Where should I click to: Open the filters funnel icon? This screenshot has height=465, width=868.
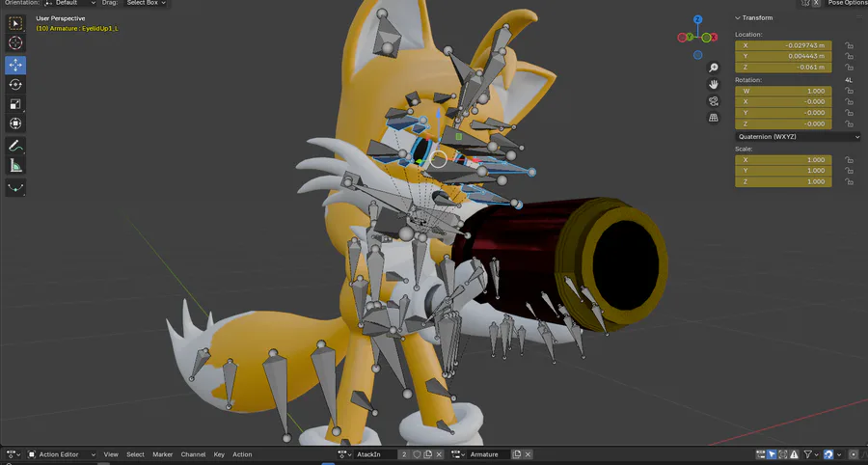click(807, 454)
